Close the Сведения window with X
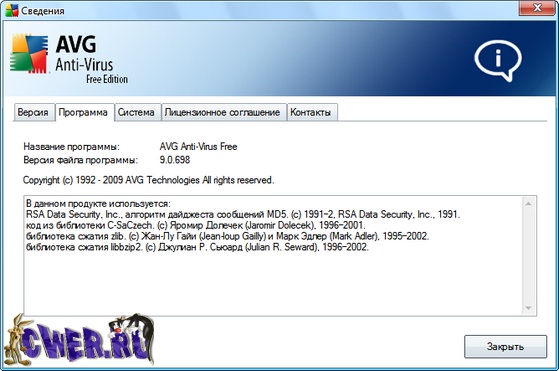 point(537,8)
